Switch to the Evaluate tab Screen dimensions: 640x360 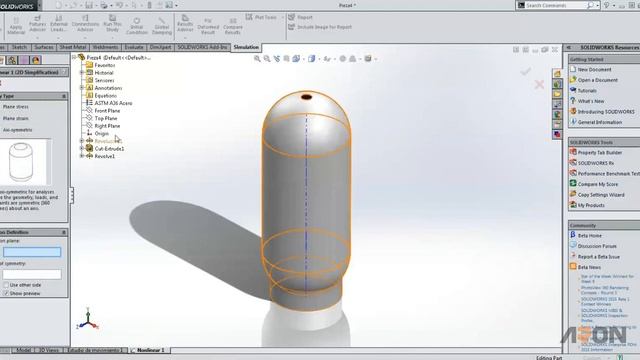[134, 47]
